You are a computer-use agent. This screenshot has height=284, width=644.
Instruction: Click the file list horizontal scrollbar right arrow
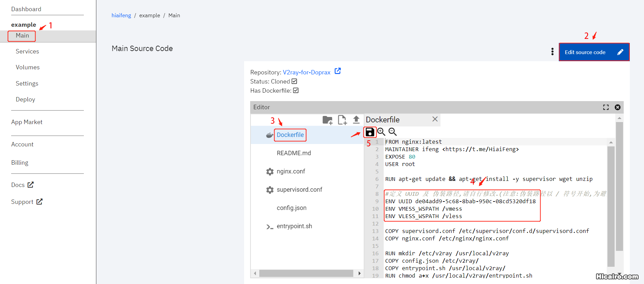[359, 273]
